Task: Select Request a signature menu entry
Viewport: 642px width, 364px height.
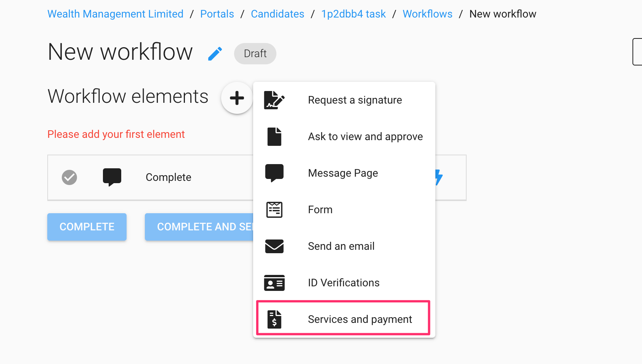Action: point(355,100)
